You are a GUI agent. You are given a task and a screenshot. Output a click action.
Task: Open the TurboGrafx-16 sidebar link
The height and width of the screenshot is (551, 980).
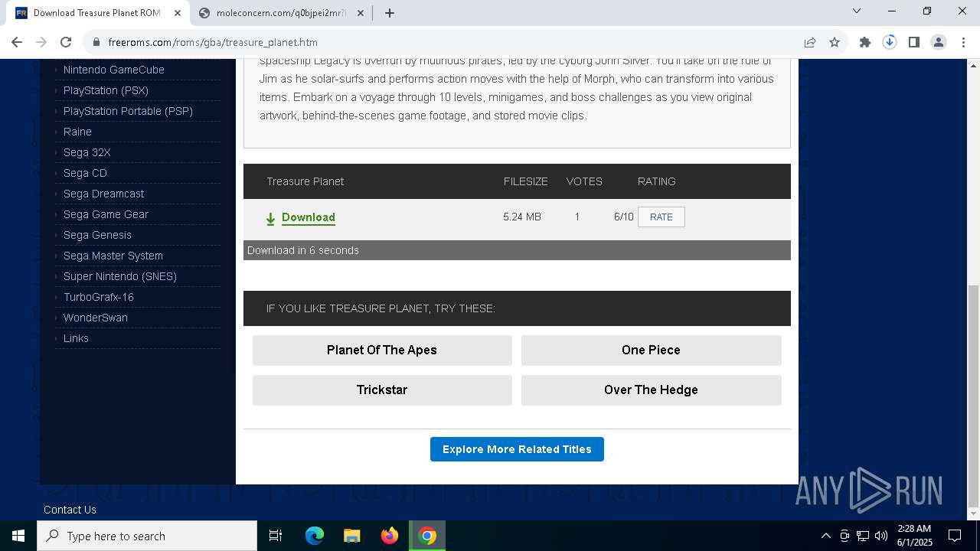99,297
